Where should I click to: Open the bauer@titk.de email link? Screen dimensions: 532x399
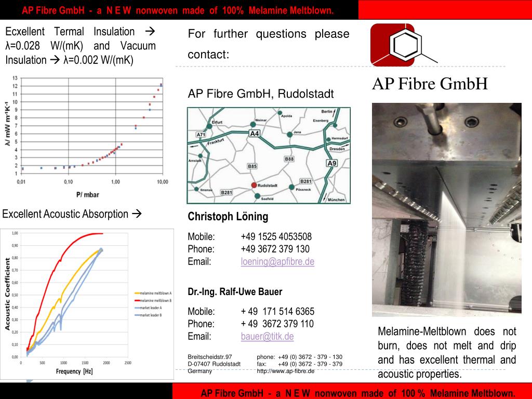click(268, 336)
